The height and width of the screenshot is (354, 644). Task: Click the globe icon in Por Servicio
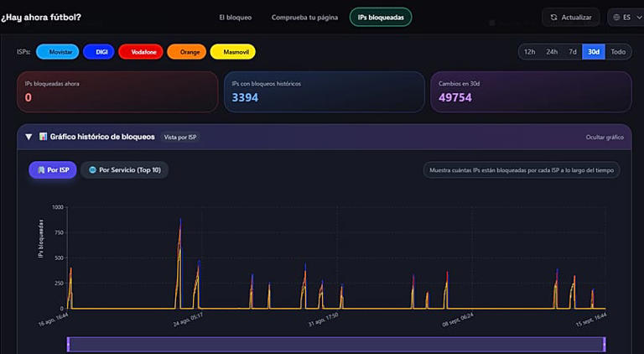[x=92, y=170]
